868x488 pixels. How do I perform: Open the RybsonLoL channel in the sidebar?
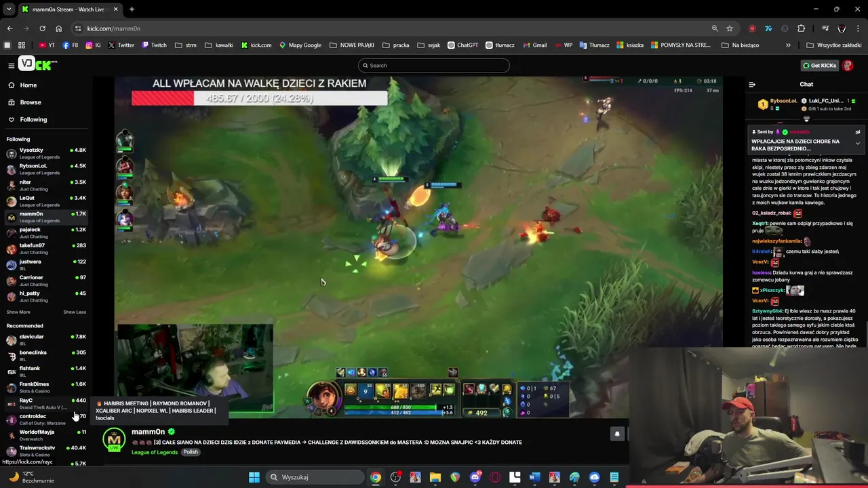(46, 169)
